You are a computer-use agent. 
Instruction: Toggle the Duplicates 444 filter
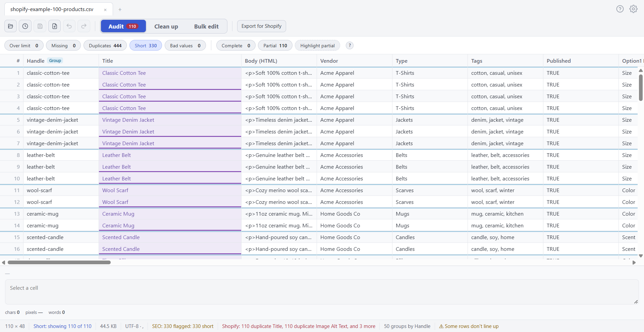105,46
